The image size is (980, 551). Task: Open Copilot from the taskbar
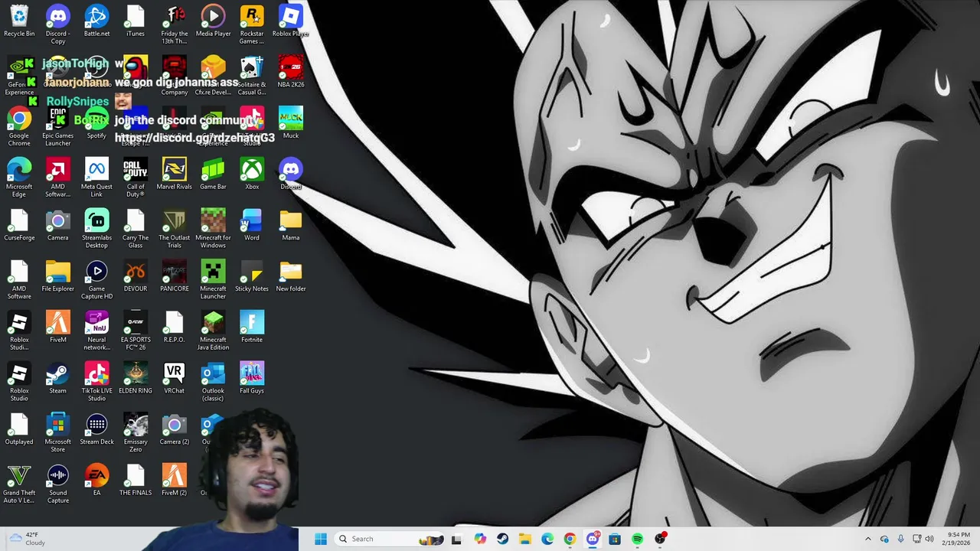(x=480, y=539)
